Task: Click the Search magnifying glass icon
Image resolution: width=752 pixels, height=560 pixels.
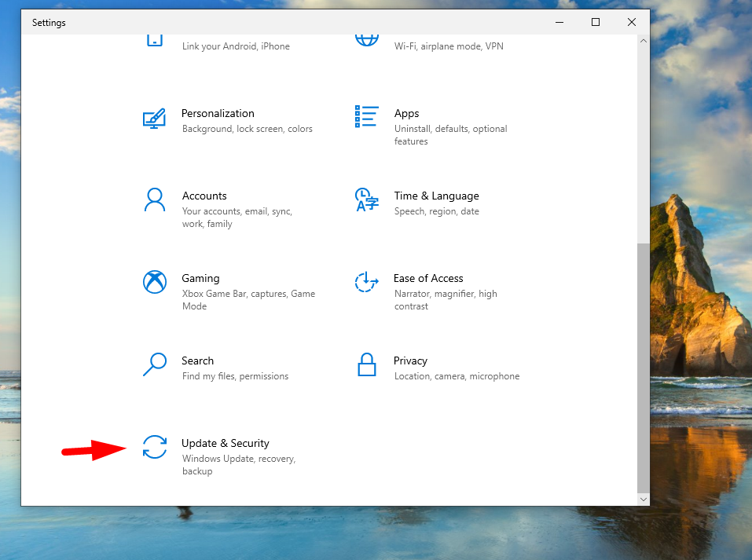Action: pos(154,364)
